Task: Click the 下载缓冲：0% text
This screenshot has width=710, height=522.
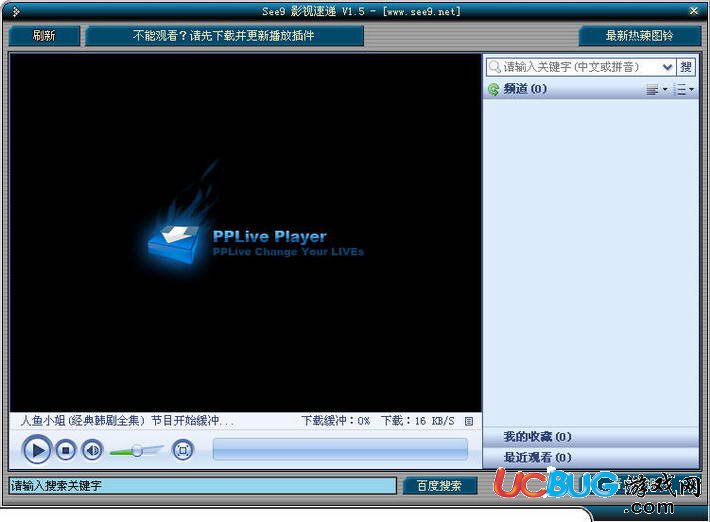Action: (336, 421)
